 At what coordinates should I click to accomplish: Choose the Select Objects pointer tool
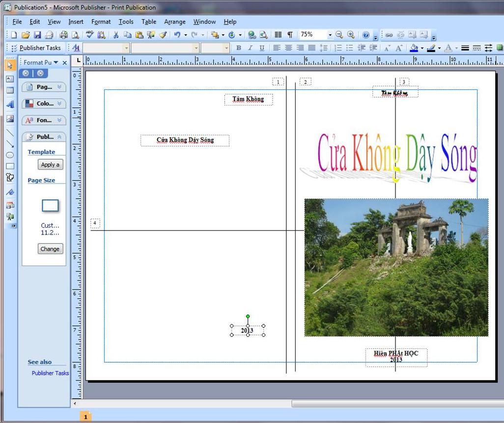(10, 65)
